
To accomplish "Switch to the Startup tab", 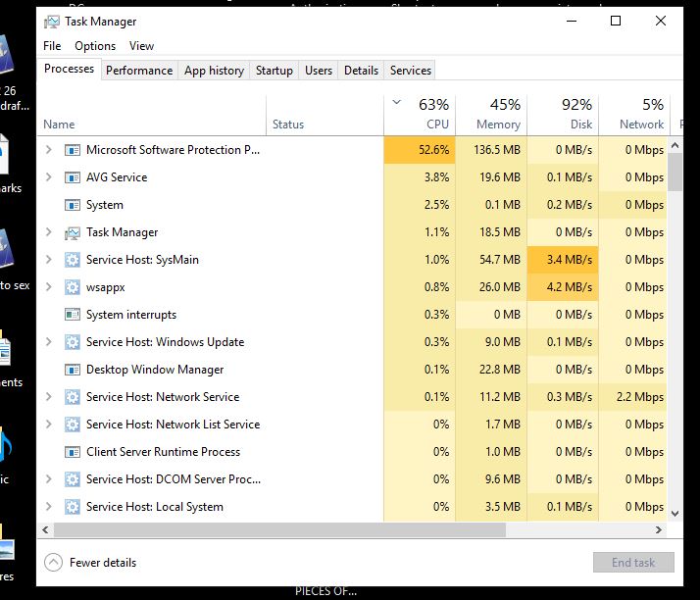I will (275, 71).
